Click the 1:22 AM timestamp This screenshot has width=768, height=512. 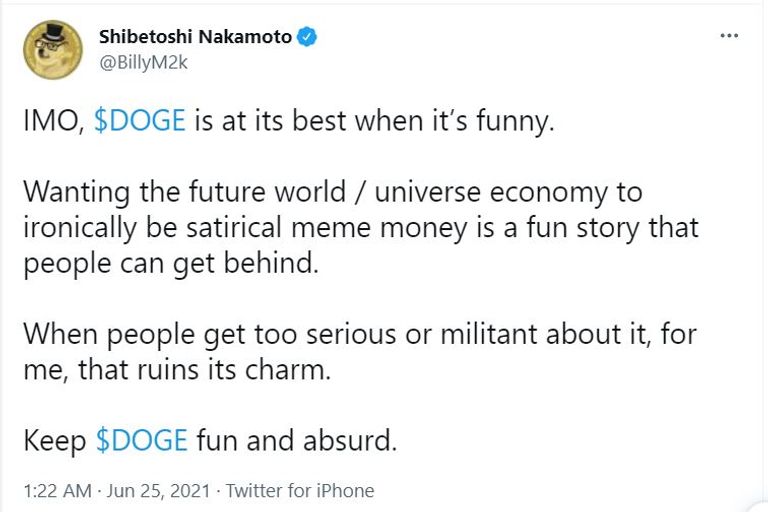(56, 491)
